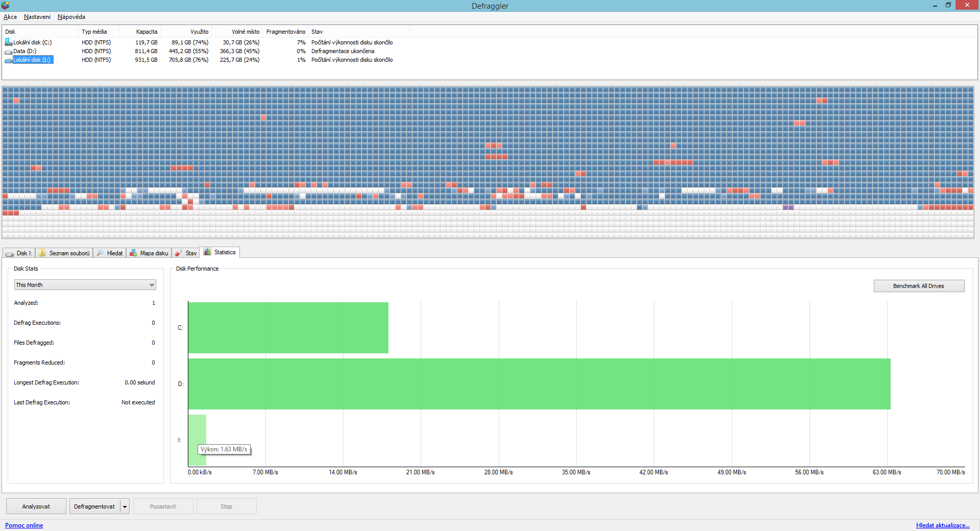Select the Statistics tab

(x=220, y=252)
